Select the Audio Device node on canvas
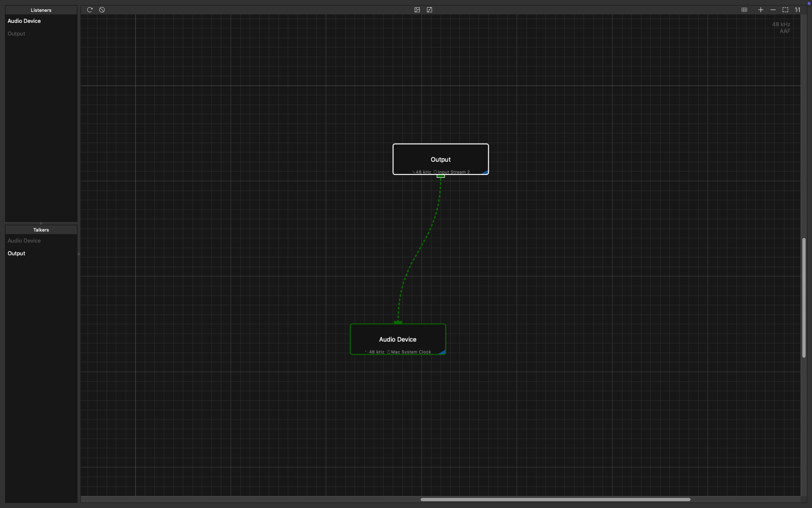 [398, 339]
